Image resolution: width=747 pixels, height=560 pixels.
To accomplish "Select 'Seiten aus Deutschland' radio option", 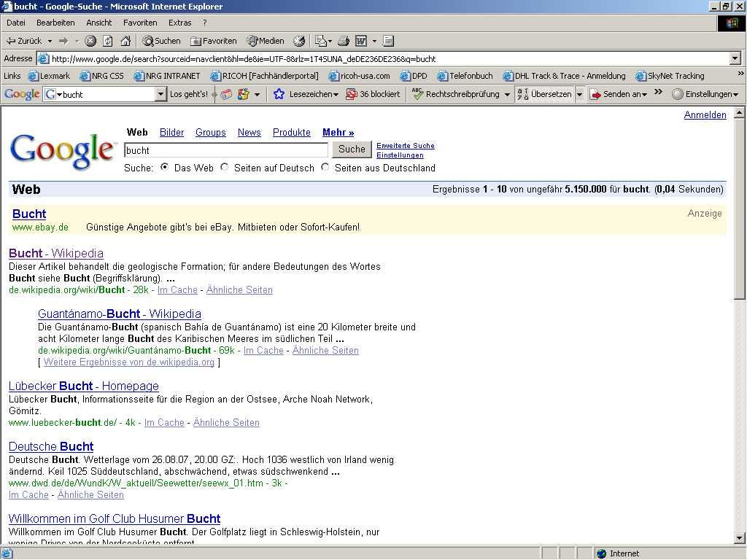I will pyautogui.click(x=325, y=167).
